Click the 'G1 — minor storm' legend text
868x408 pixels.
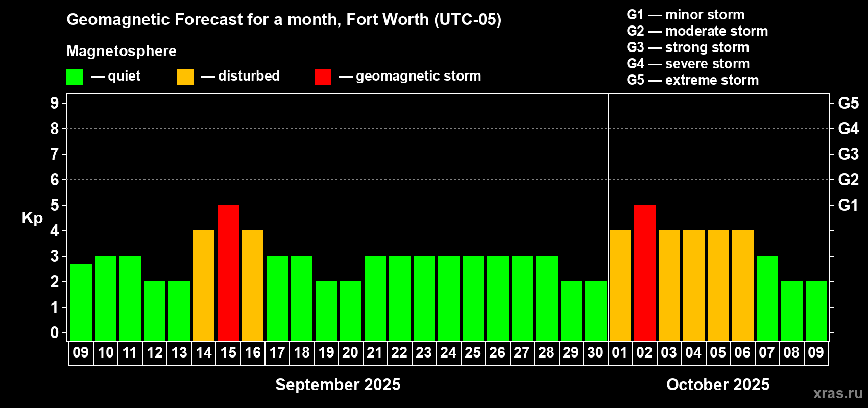click(686, 15)
